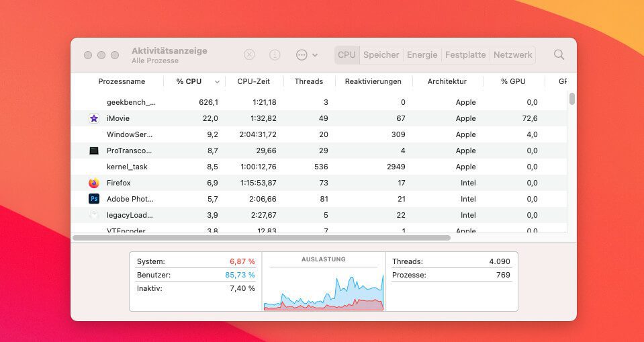
Task: Sort by Architektur column header
Action: click(447, 81)
